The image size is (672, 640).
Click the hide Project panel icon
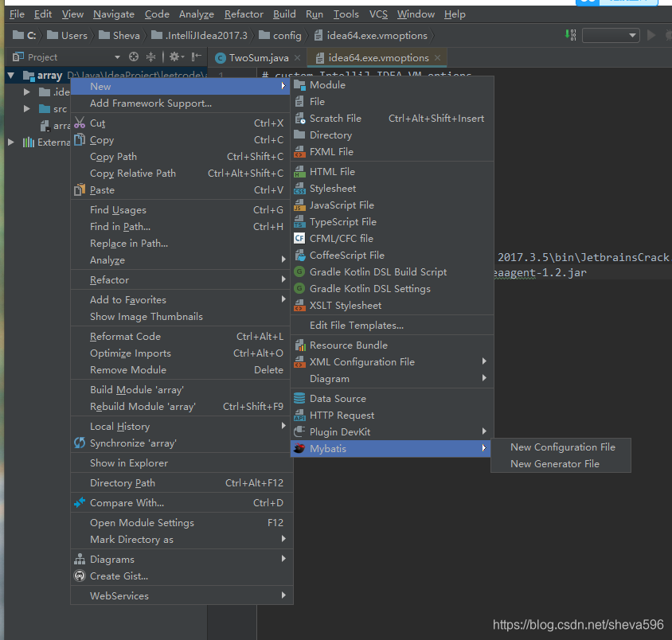197,57
